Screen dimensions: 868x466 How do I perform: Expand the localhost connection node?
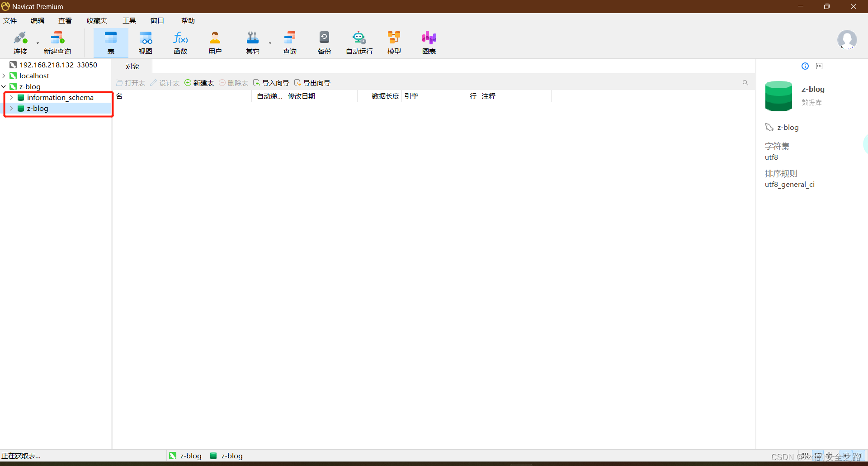pyautogui.click(x=4, y=76)
